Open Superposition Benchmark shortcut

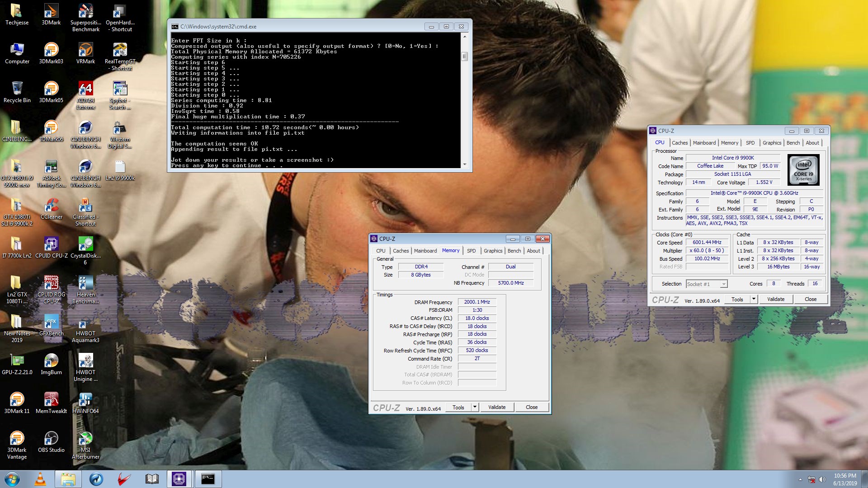click(85, 18)
